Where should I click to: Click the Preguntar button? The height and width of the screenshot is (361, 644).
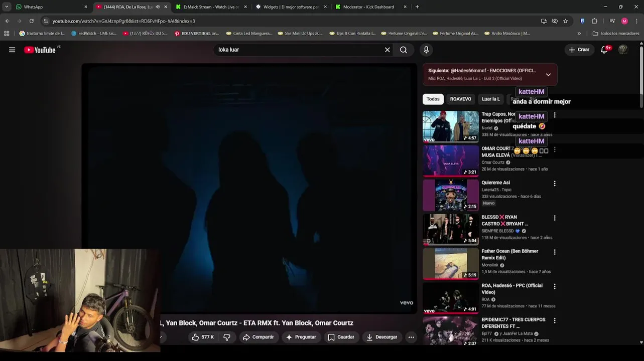point(301,337)
